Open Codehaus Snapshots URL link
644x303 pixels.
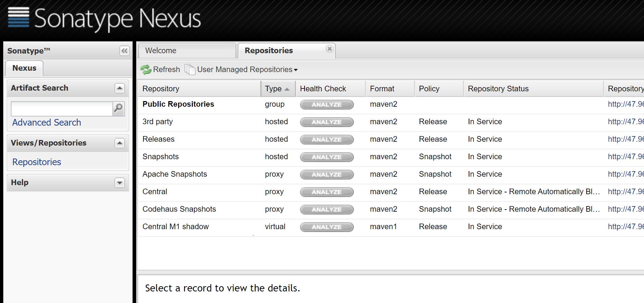coord(626,209)
